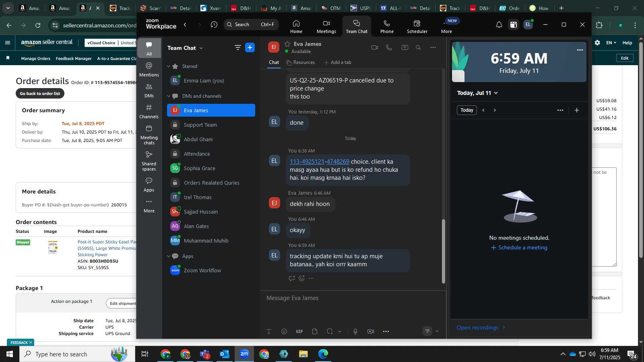Open the emoji picker in message composer
The image size is (644, 362).
coord(284,331)
